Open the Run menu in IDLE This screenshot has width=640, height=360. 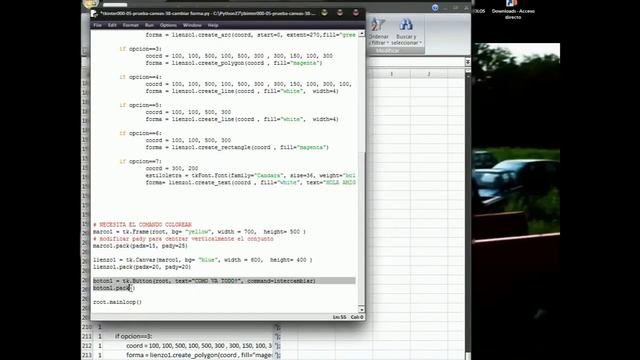pos(149,25)
